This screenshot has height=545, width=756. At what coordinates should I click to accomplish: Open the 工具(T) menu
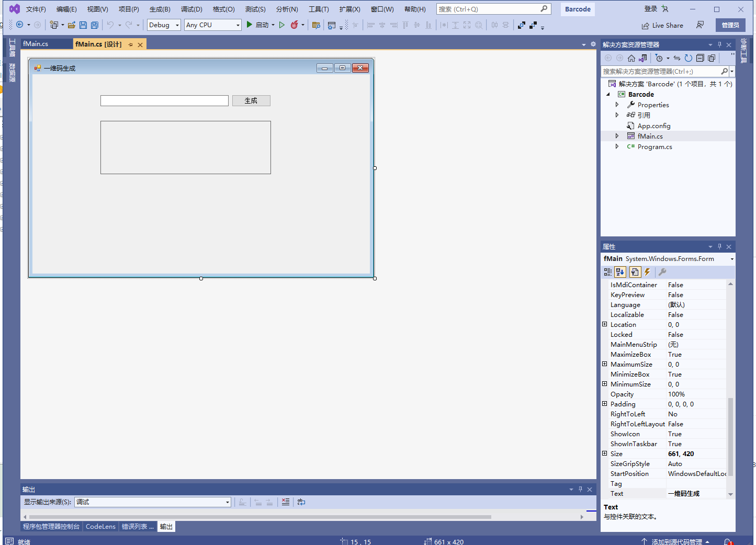pyautogui.click(x=319, y=9)
